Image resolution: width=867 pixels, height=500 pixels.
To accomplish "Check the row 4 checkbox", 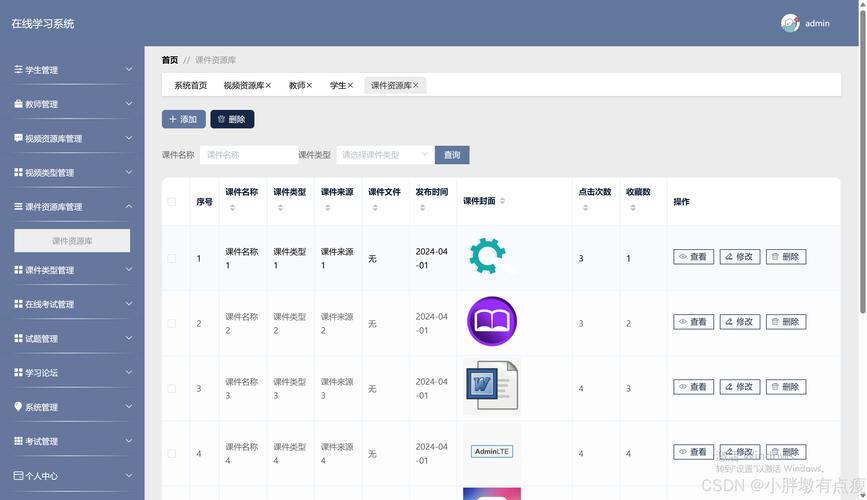I will click(172, 454).
